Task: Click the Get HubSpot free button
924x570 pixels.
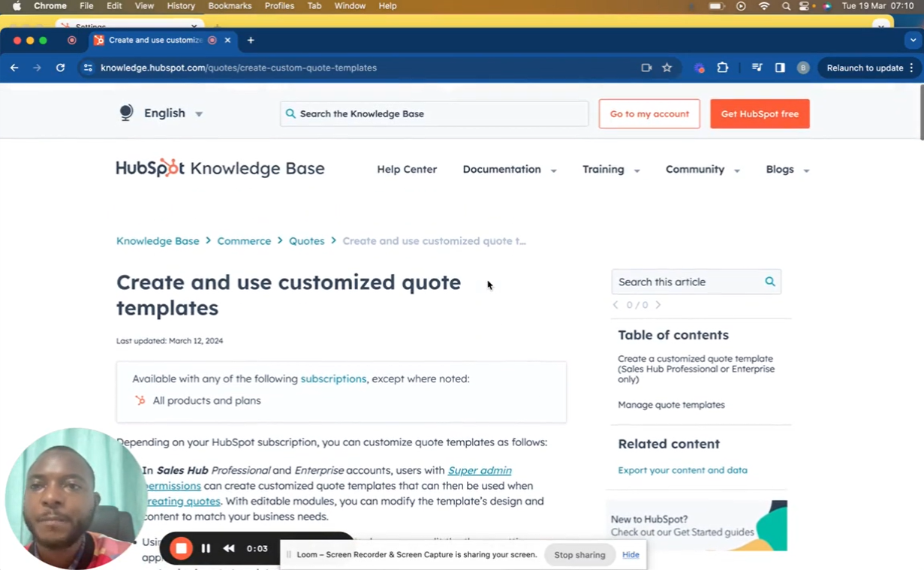Action: (x=760, y=113)
